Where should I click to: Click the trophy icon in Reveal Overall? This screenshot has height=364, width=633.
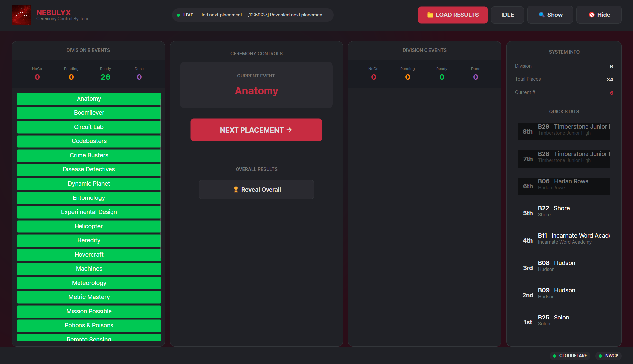(236, 189)
